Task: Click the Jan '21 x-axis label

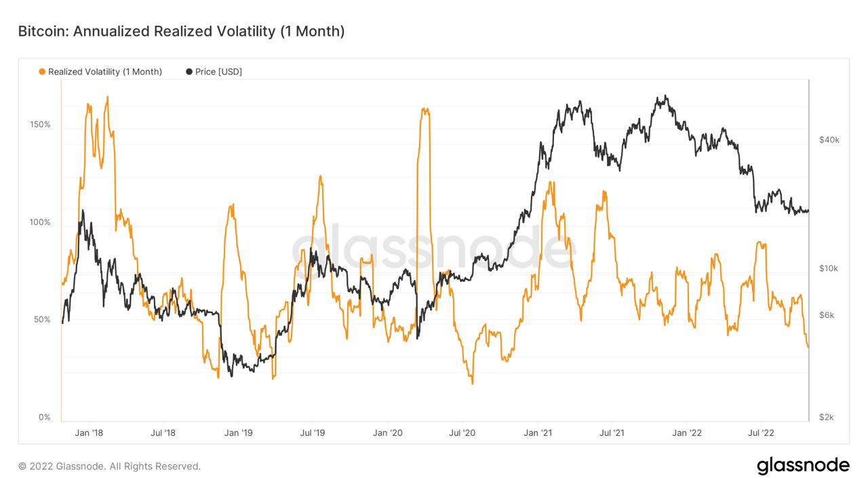Action: [537, 432]
